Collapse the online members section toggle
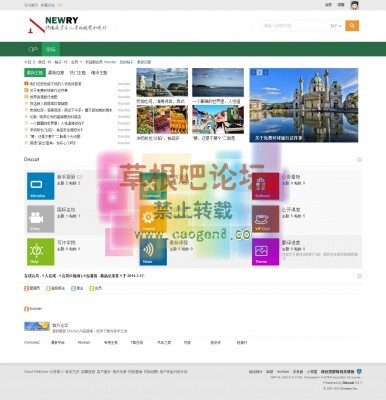Screen dimensions: 386x400 point(359,276)
